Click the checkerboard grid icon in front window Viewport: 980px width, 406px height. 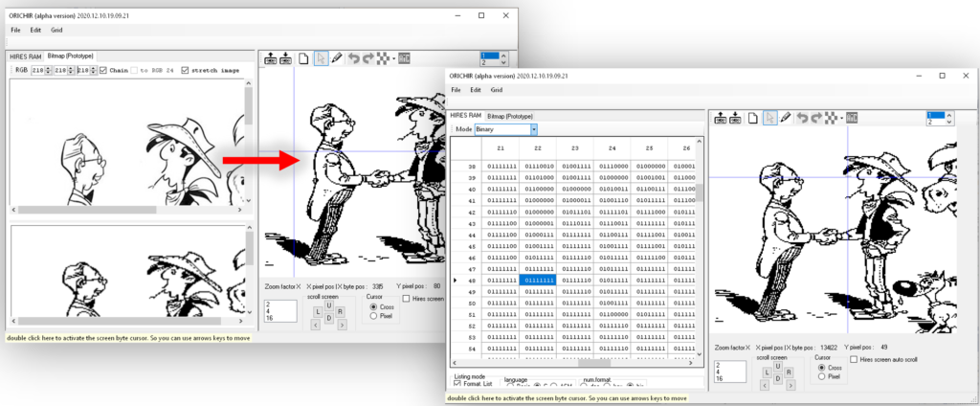point(831,117)
